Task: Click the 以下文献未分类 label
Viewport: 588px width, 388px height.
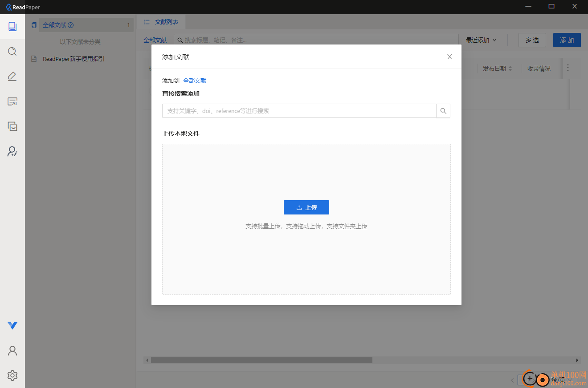Action: (x=80, y=42)
